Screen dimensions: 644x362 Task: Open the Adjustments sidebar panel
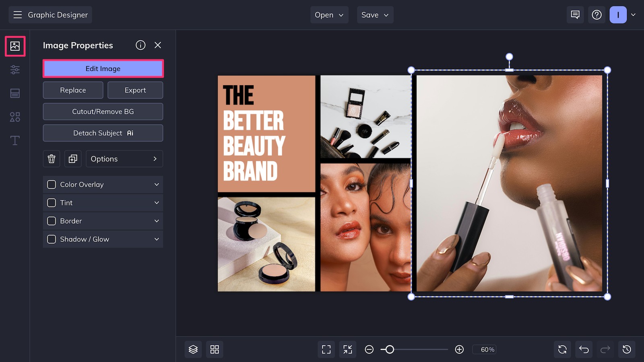(x=15, y=70)
